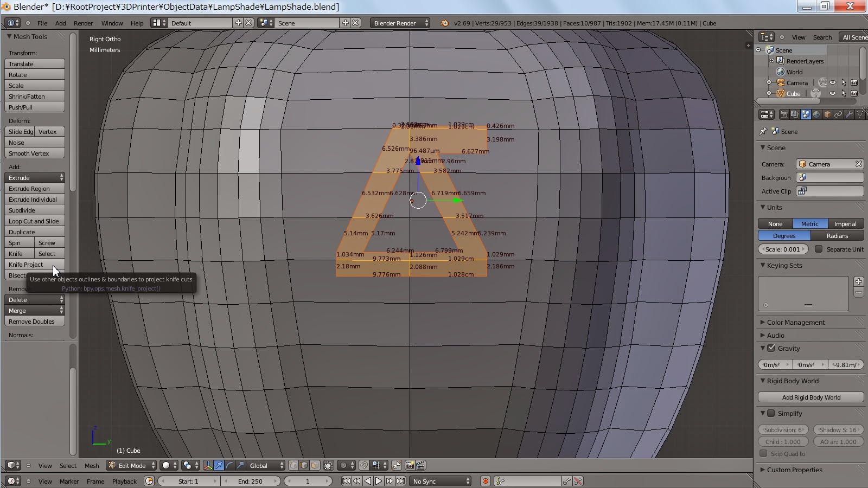Open the Mesh menu in 3D header

92,466
